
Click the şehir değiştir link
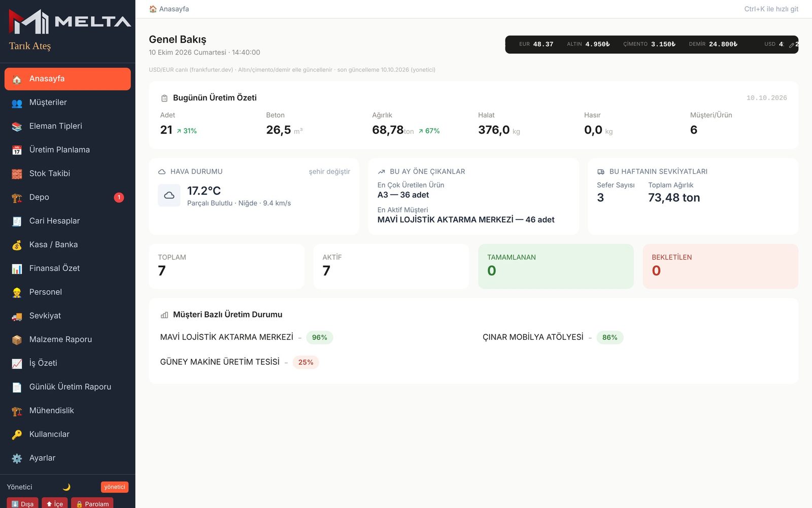(x=329, y=172)
